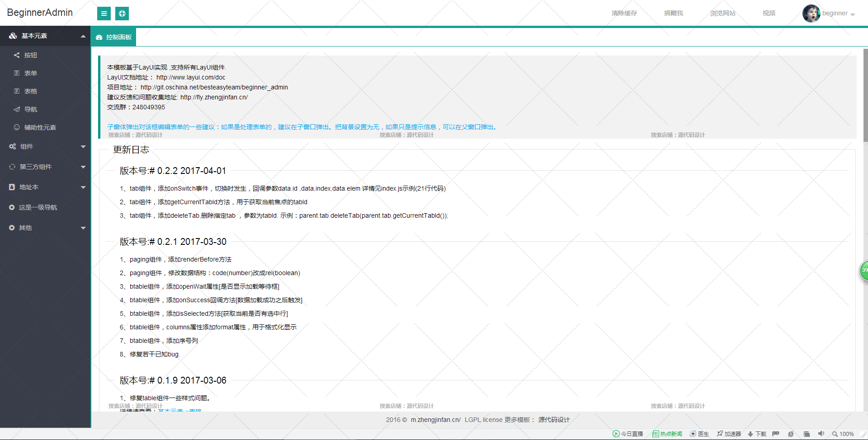This screenshot has width=868, height=440.
Task: Click 清除缓存 in the top navigation
Action: (x=624, y=14)
